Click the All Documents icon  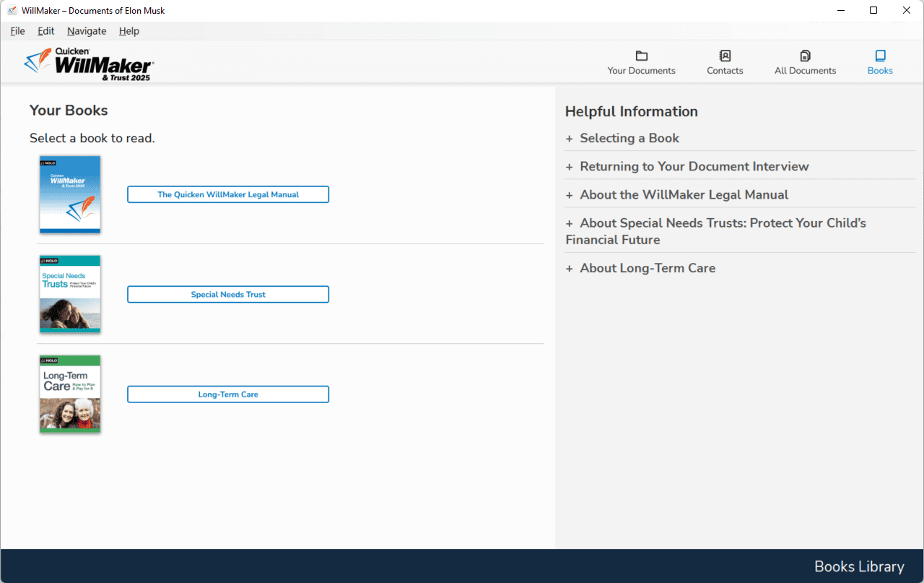(805, 56)
